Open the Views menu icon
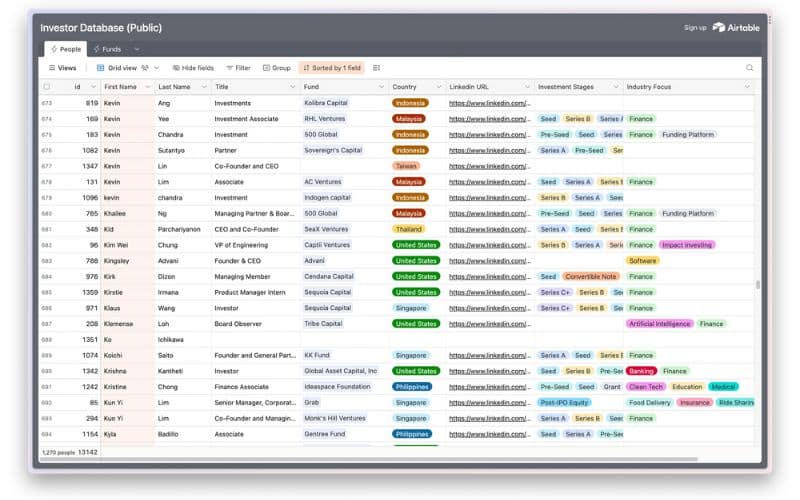This screenshot has height=500, width=800. pos(52,68)
